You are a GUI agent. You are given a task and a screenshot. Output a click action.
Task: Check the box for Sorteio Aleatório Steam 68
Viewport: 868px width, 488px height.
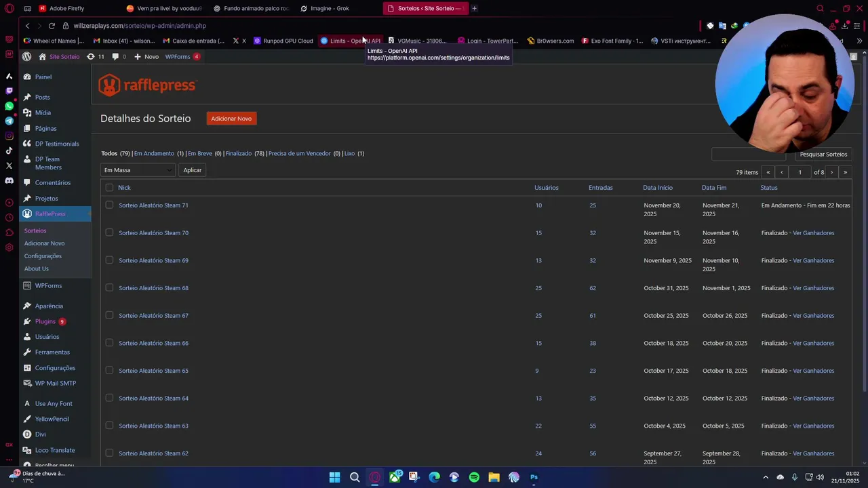[x=109, y=287]
